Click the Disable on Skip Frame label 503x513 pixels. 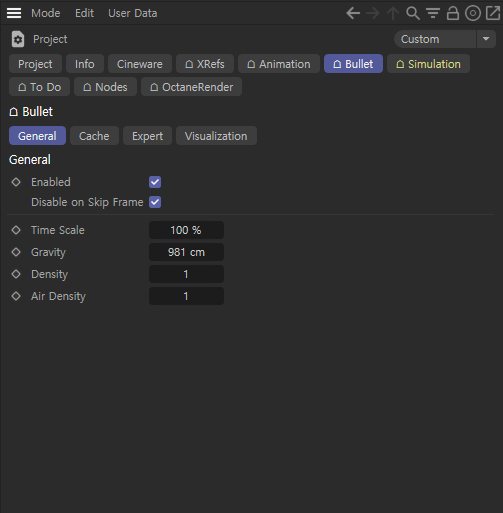(87, 202)
